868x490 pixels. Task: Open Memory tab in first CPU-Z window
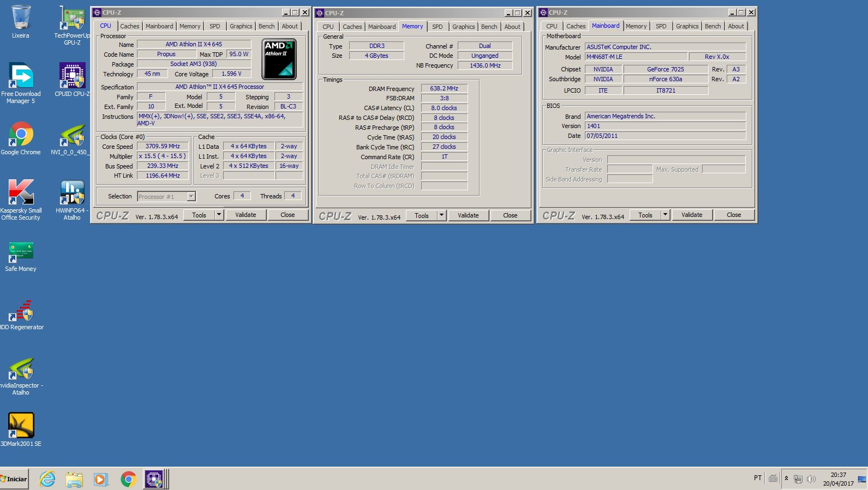pyautogui.click(x=190, y=26)
